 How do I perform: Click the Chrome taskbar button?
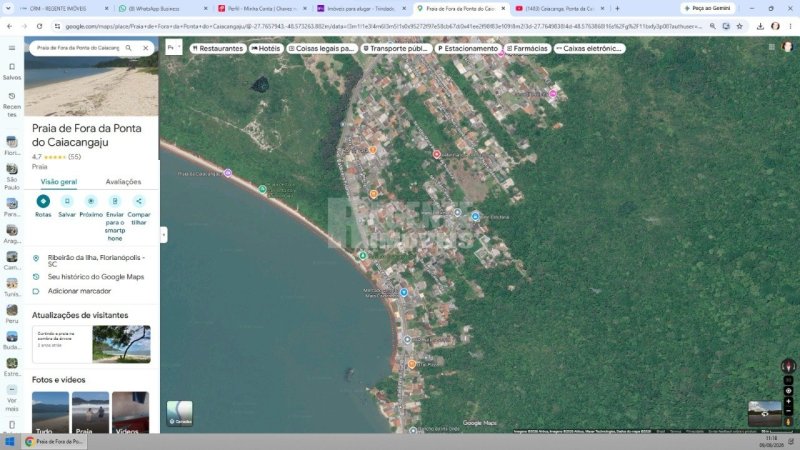coord(54,442)
